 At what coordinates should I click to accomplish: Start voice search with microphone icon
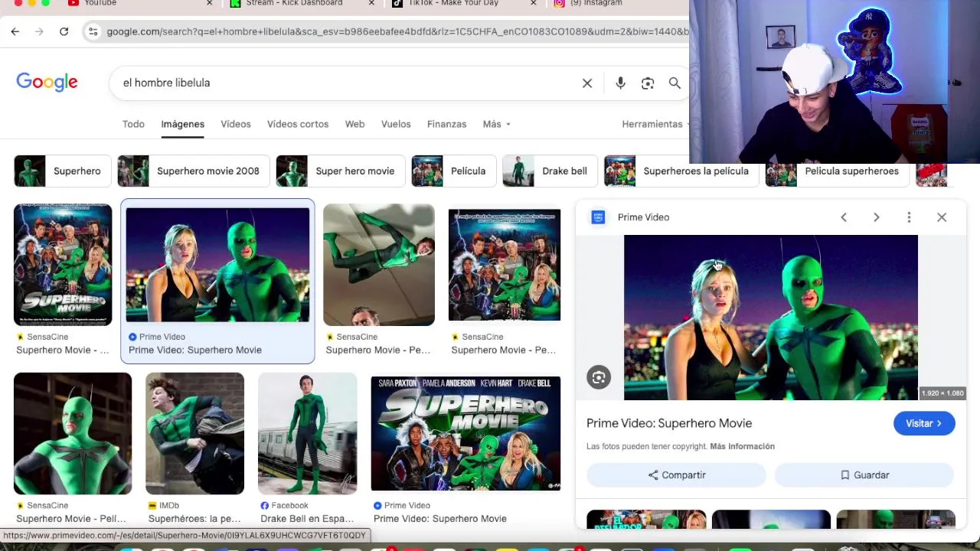(620, 83)
